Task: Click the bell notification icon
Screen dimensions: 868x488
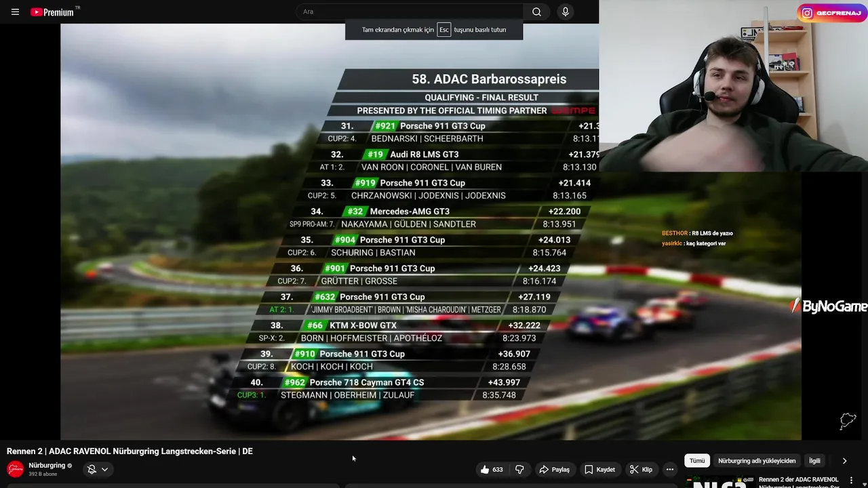Action: (92, 469)
